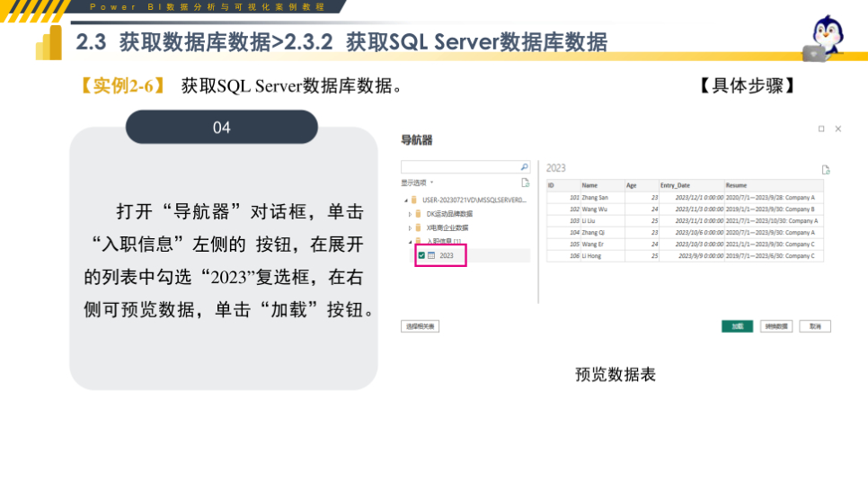Click the maximize icon of the Navigator dialog
The width and height of the screenshot is (868, 489).
pos(821,129)
